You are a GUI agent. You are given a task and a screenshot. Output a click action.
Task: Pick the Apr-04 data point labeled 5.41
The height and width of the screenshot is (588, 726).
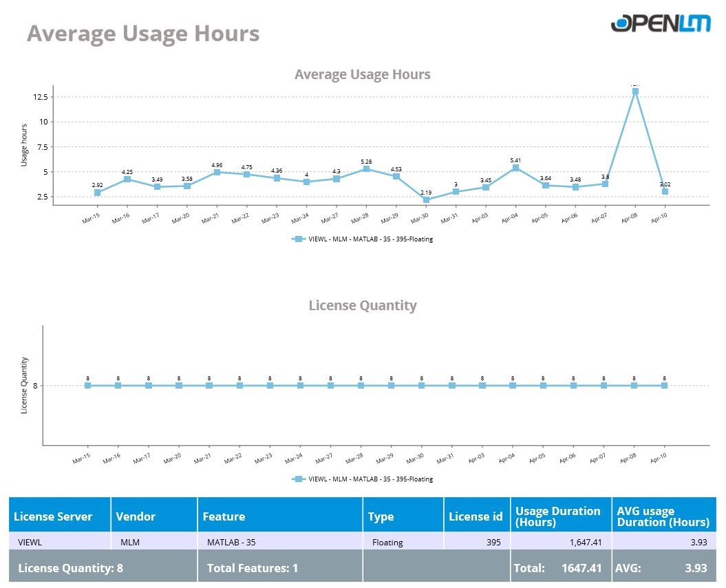point(515,168)
